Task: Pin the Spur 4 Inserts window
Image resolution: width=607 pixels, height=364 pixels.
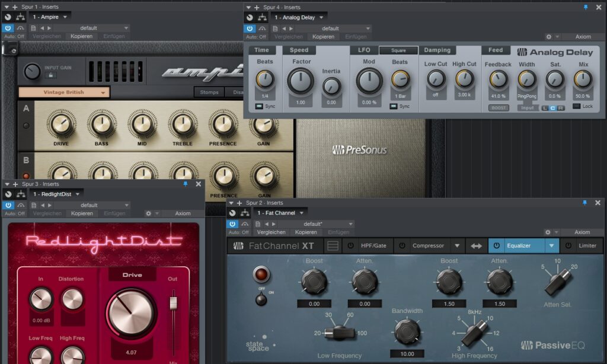Action: pos(586,7)
